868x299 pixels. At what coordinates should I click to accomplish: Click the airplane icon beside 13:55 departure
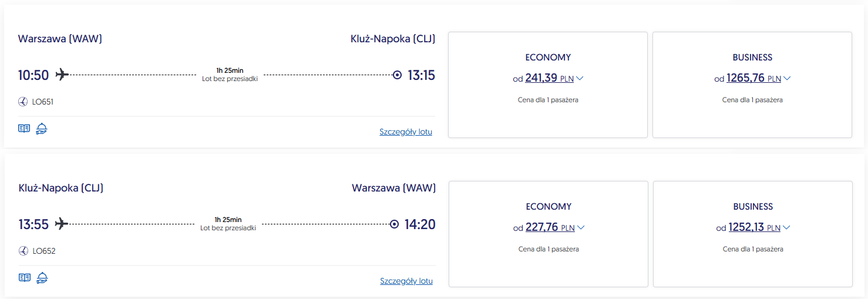click(62, 224)
